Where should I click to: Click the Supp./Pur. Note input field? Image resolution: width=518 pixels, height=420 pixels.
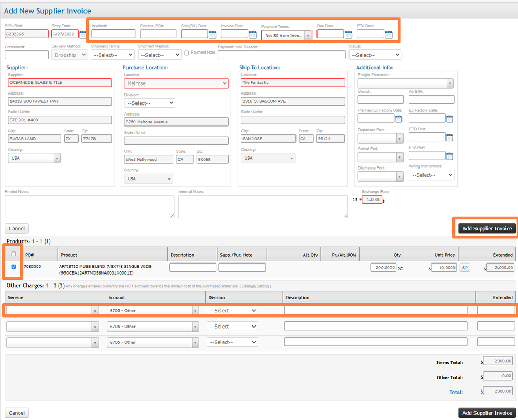tap(242, 267)
